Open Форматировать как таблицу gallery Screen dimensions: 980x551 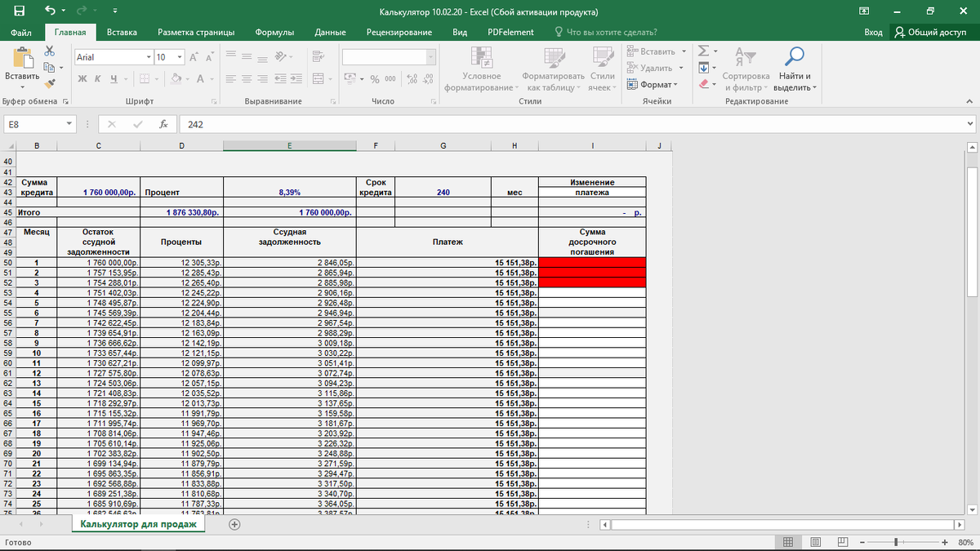(553, 69)
